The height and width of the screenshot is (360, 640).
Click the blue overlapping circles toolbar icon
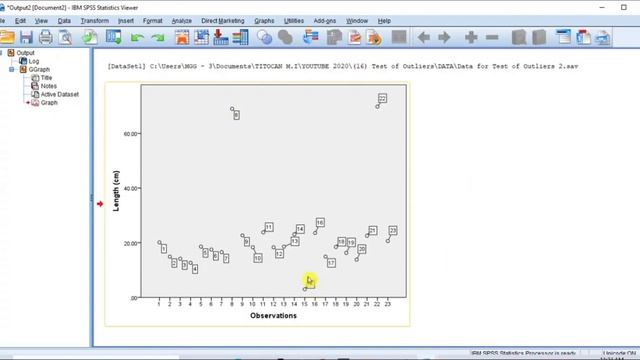(x=264, y=38)
